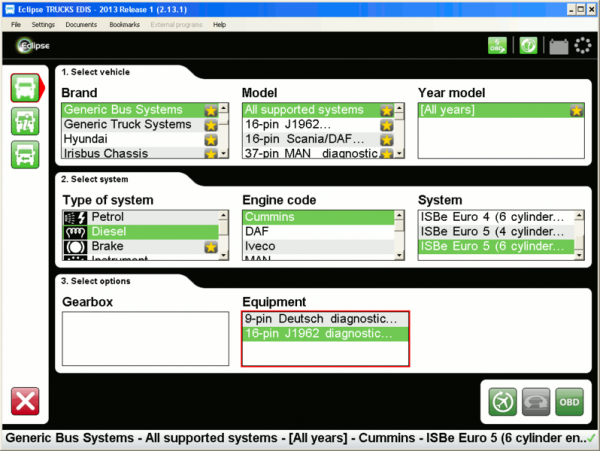Select Petrol system type
600x451 pixels.
pyautogui.click(x=140, y=217)
